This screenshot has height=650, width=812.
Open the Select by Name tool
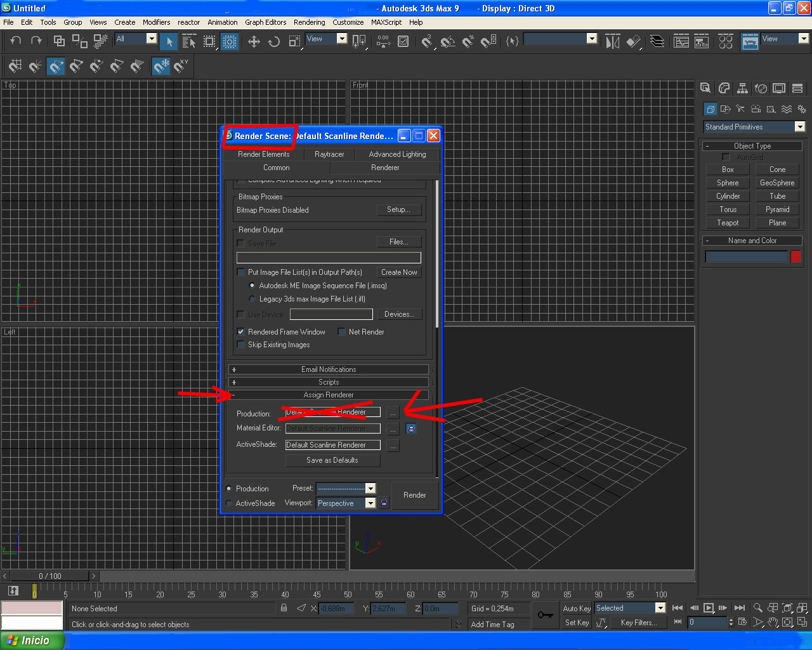point(189,41)
